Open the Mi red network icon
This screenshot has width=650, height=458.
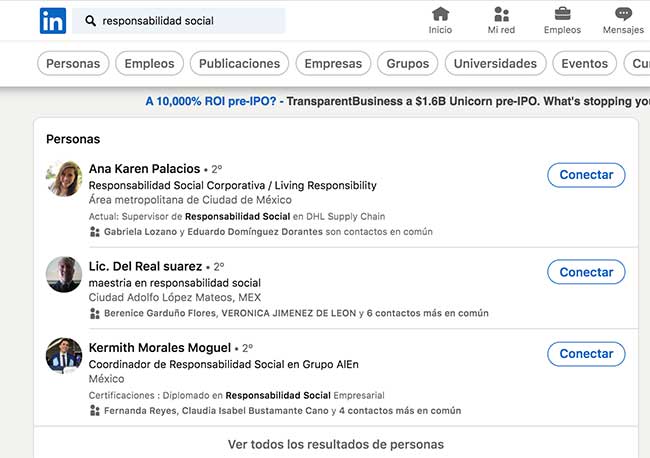(x=501, y=14)
